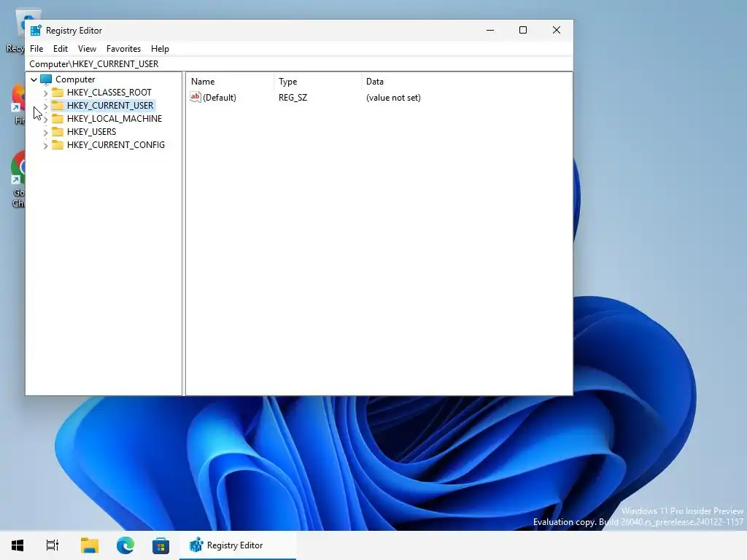Viewport: 747px width, 560px height.
Task: Click the REG_SZ type cell
Action: pos(293,98)
